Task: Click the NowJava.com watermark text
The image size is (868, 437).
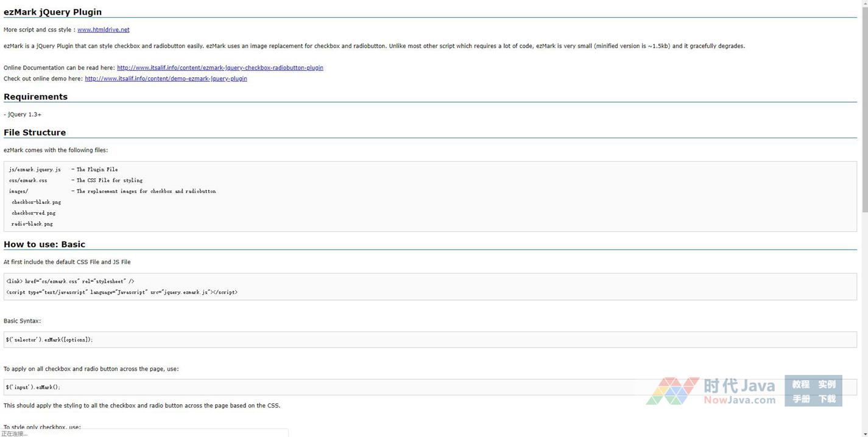Action: click(x=739, y=400)
